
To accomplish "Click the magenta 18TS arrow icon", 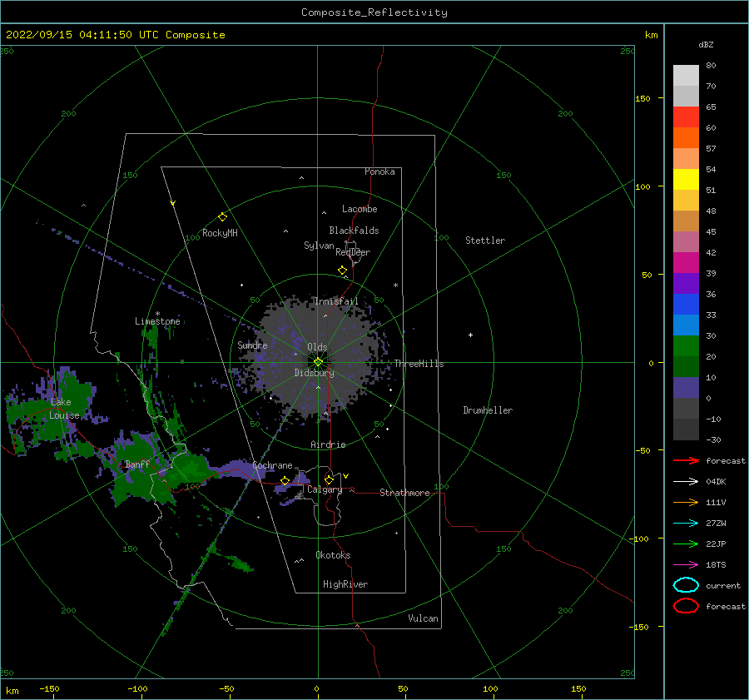I will pyautogui.click(x=686, y=565).
